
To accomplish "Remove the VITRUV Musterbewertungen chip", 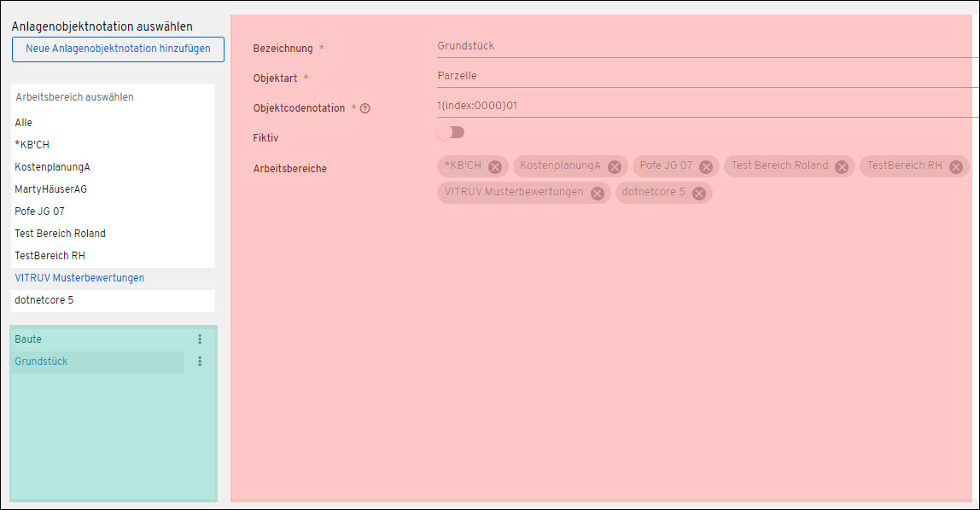I will [x=598, y=194].
